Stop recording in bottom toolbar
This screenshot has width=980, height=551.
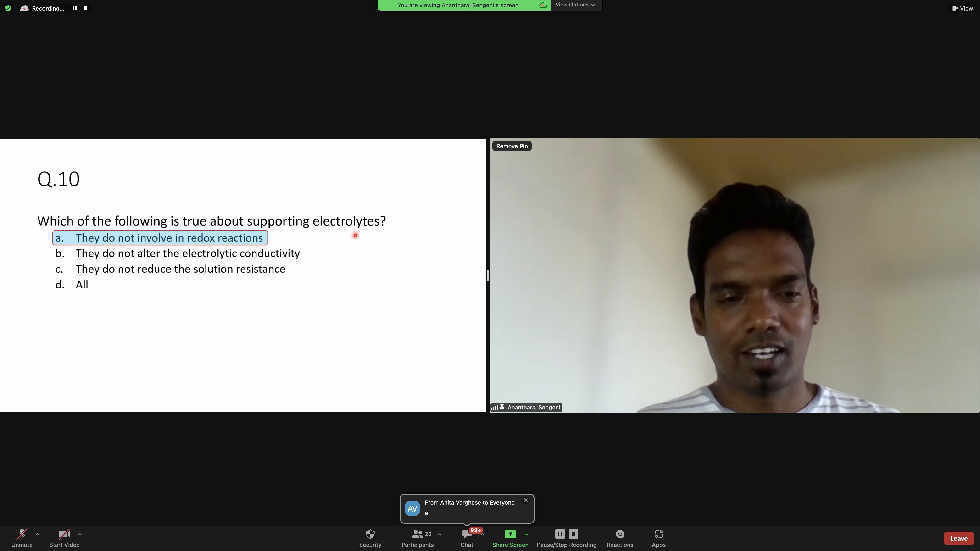click(x=573, y=534)
